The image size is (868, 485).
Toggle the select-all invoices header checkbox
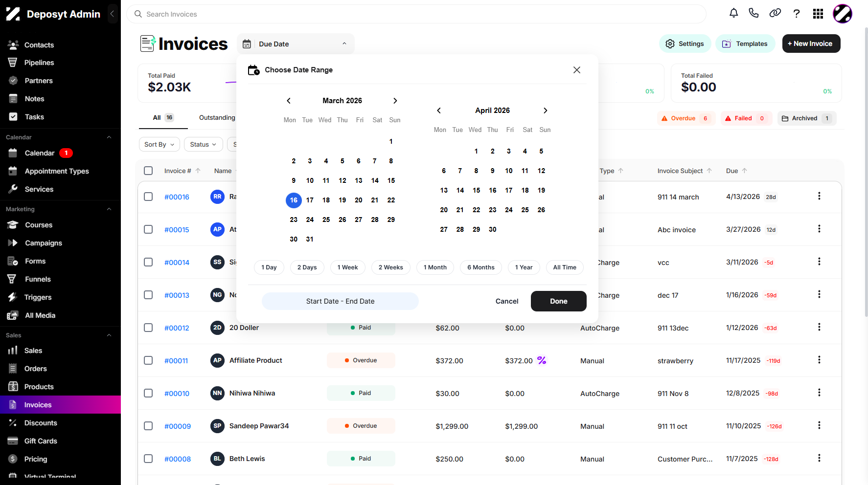(x=148, y=171)
